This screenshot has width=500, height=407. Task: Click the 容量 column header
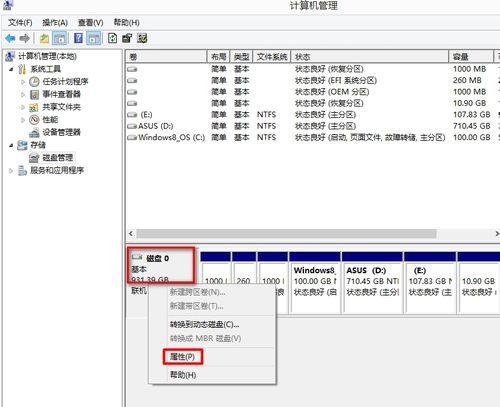click(471, 57)
